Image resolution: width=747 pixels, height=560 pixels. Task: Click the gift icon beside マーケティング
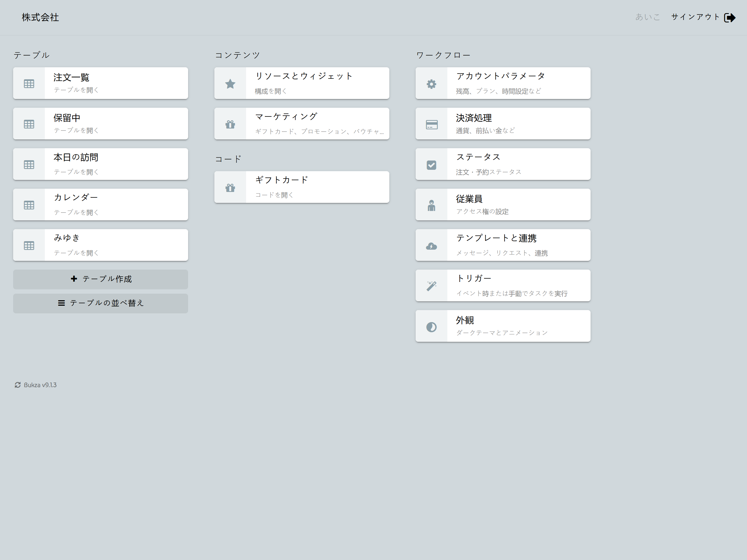pos(230,124)
